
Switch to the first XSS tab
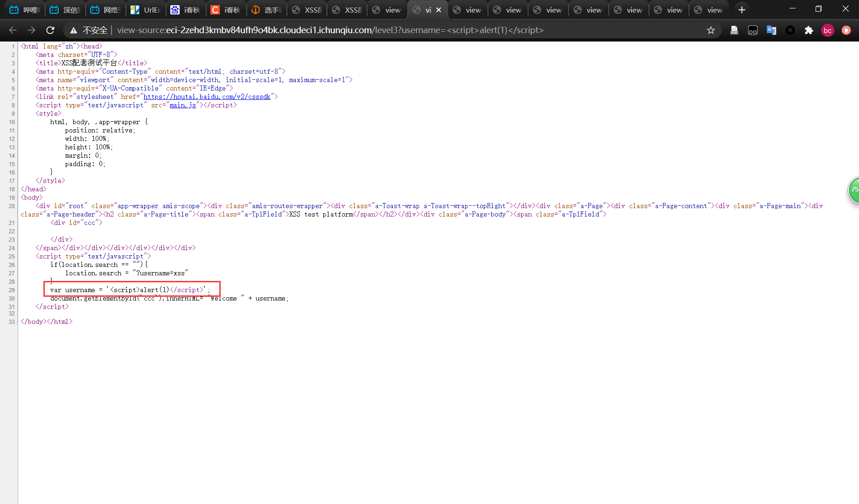coord(306,10)
